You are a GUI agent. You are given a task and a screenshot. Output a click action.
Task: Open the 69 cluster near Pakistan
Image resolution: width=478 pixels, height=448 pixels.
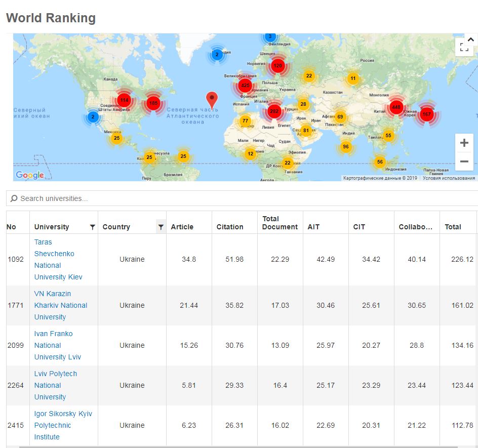340,117
